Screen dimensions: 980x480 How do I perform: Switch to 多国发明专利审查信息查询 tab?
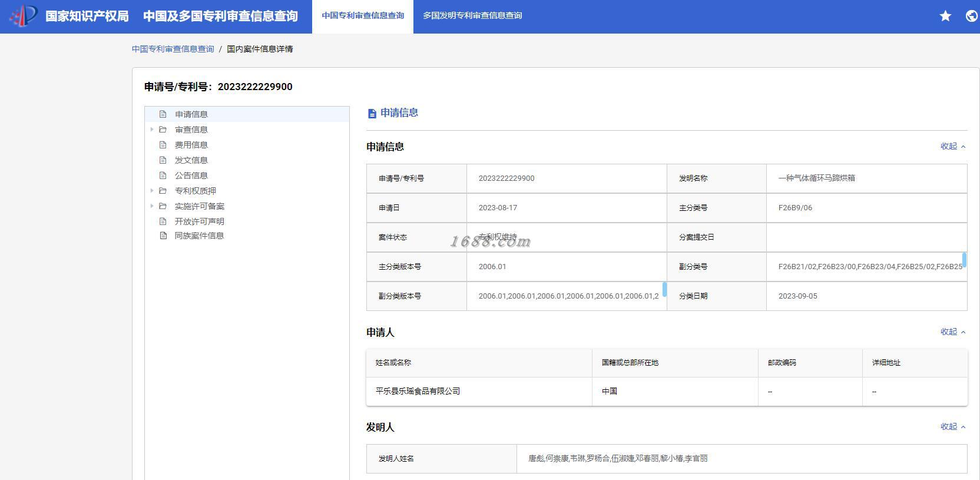pyautogui.click(x=472, y=16)
